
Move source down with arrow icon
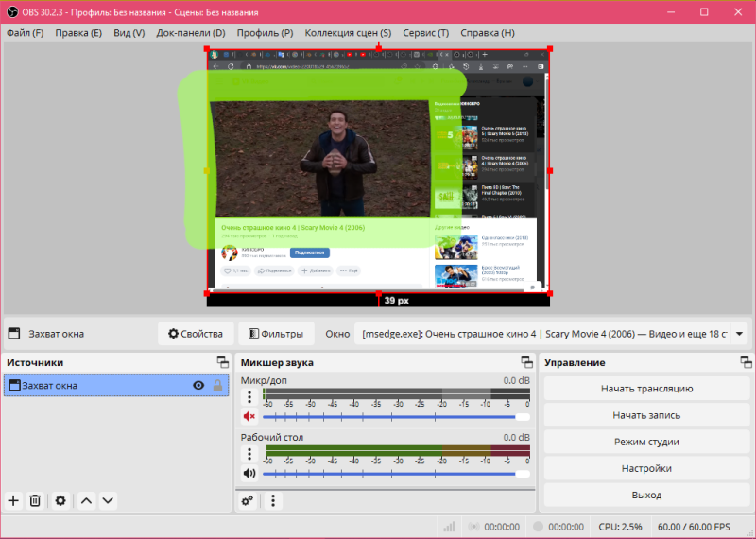click(108, 500)
